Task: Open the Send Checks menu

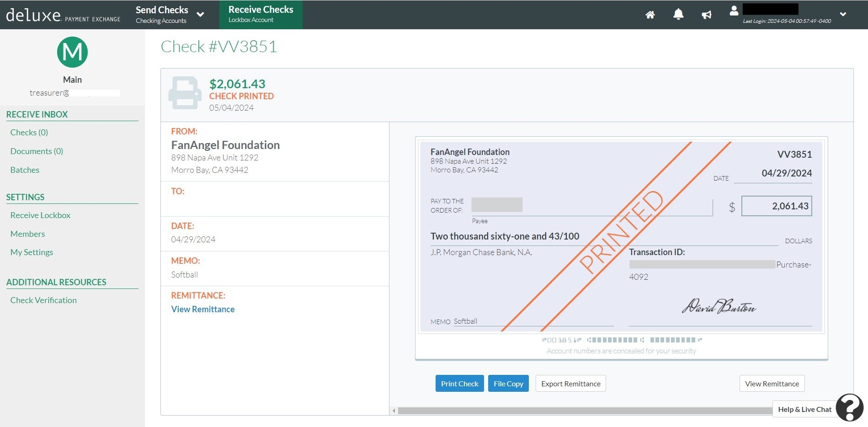Action: [x=162, y=10]
